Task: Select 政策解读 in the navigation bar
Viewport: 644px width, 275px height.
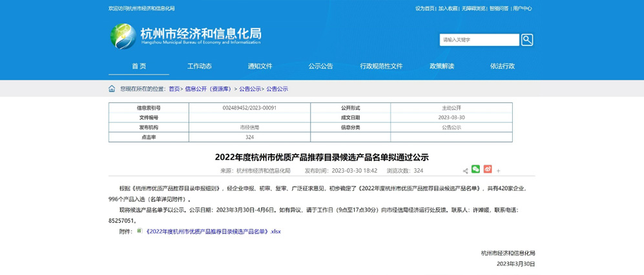Action: pos(442,66)
